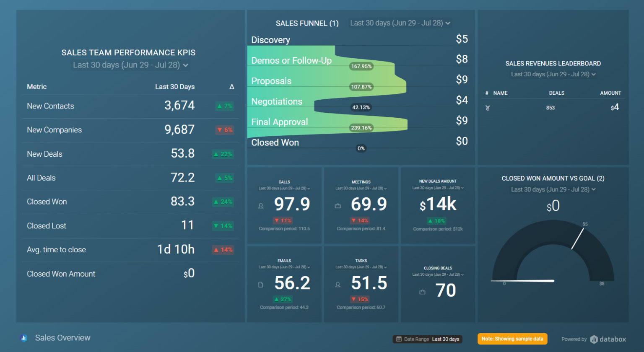This screenshot has height=352, width=644.
Task: Click the 42.13% badge on the Negotiations stage
Action: pyautogui.click(x=361, y=107)
